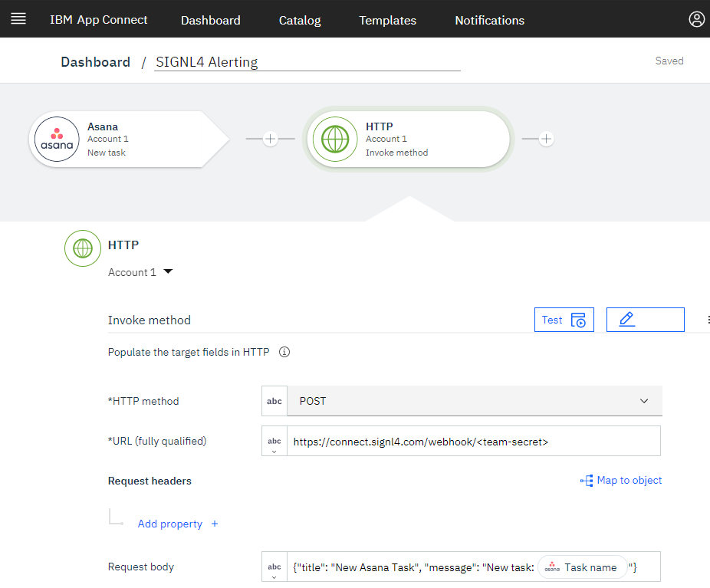The image size is (710, 588).
Task: Open the HTTP method POST dropdown
Action: pyautogui.click(x=475, y=401)
